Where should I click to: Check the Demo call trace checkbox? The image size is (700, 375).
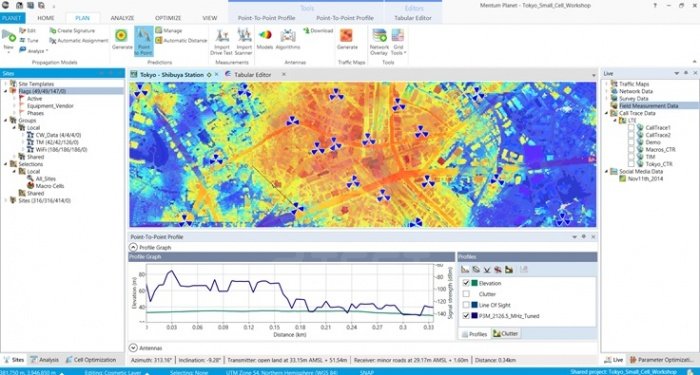631,142
